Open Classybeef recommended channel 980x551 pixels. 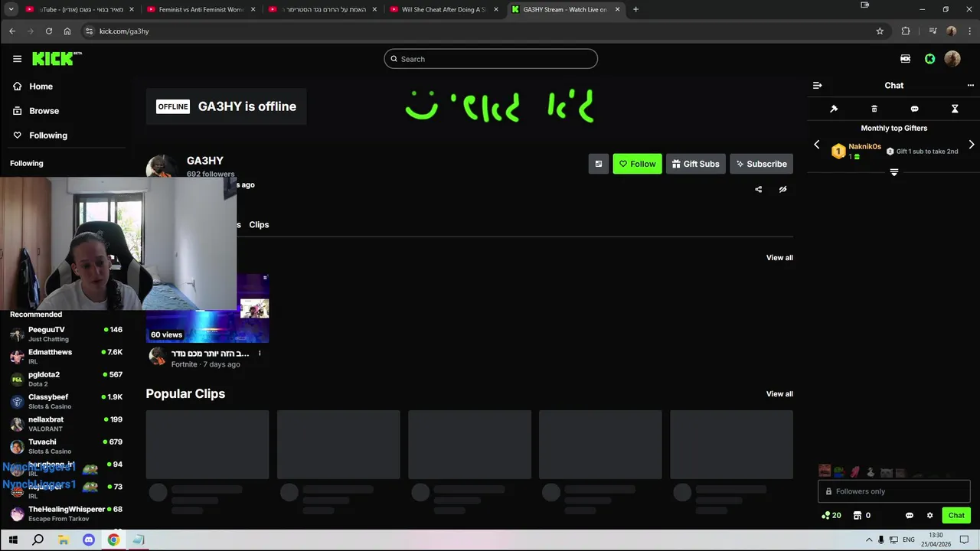coord(65,402)
